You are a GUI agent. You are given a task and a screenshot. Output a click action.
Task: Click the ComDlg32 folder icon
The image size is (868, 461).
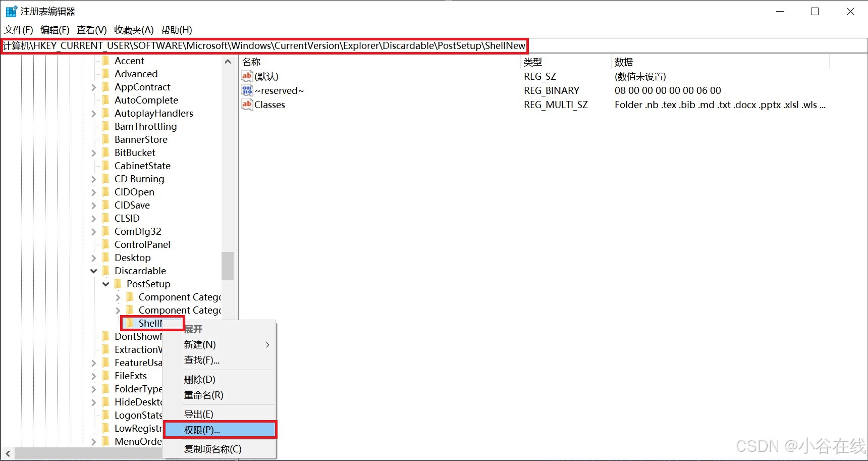106,231
